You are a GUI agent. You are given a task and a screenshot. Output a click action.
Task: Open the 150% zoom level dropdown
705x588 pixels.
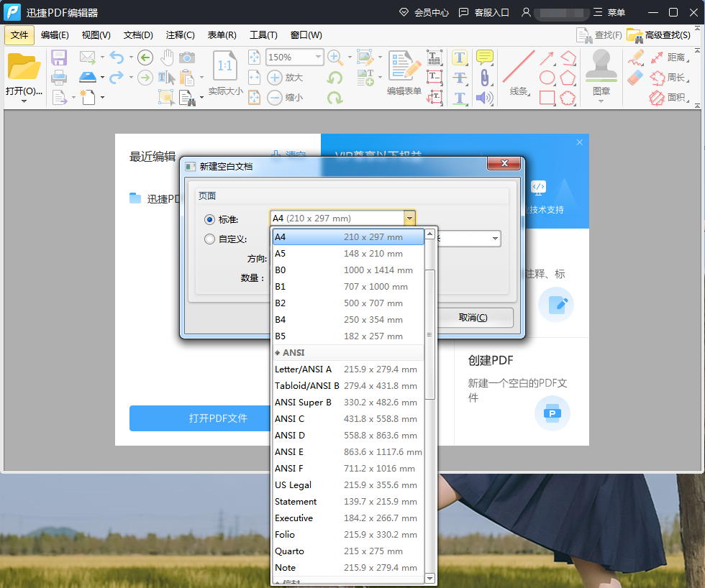pyautogui.click(x=318, y=57)
